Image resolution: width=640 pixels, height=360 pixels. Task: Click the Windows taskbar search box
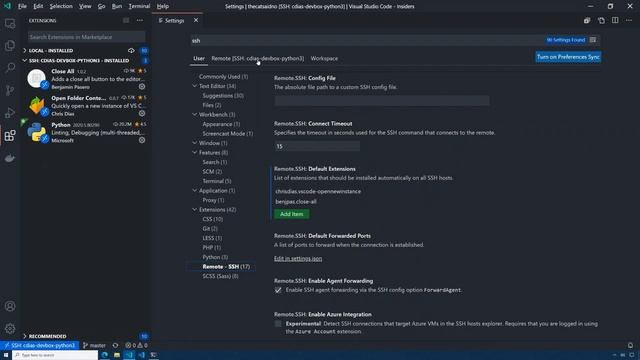point(55,355)
